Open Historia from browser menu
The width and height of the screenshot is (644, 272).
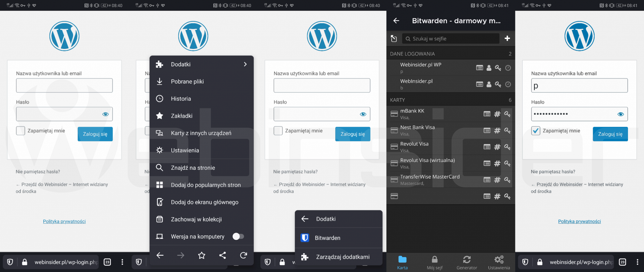[x=202, y=99]
